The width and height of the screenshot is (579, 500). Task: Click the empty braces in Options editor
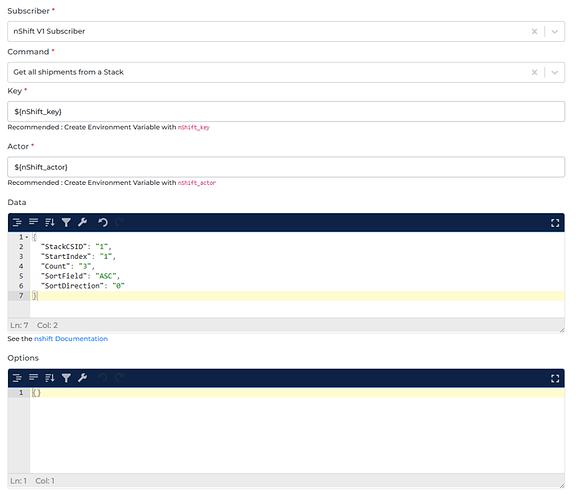(x=36, y=393)
